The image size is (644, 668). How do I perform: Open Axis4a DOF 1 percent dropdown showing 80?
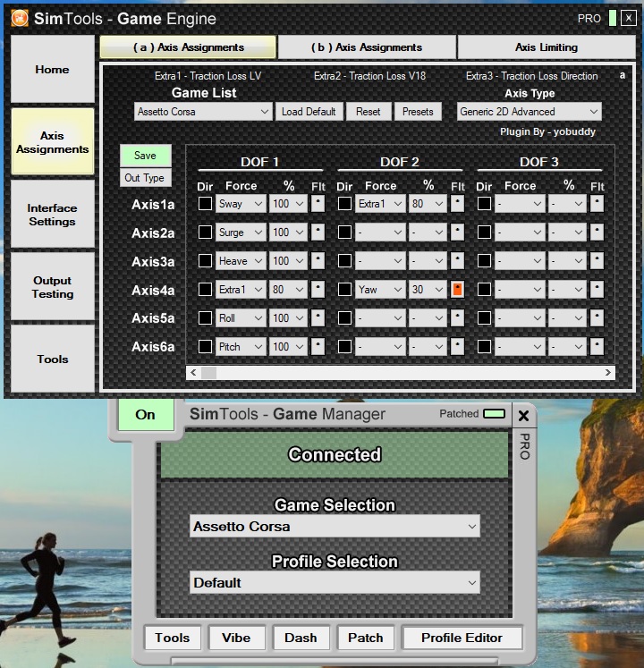[288, 290]
